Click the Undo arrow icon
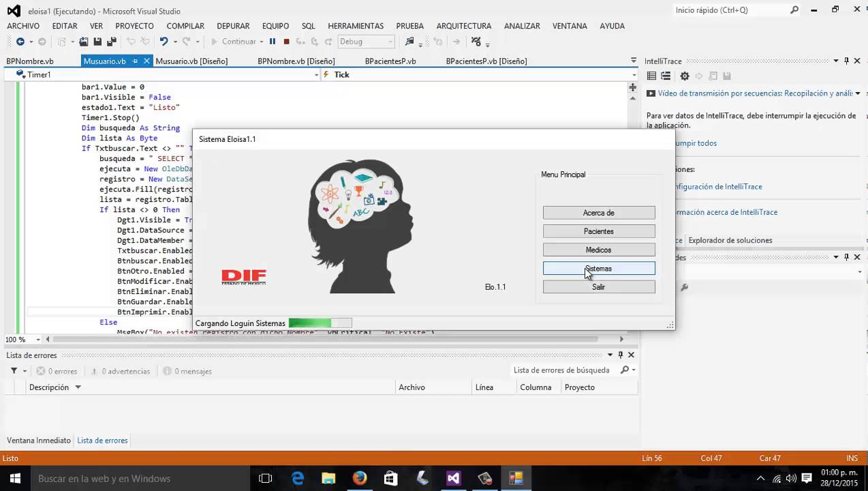 164,42
